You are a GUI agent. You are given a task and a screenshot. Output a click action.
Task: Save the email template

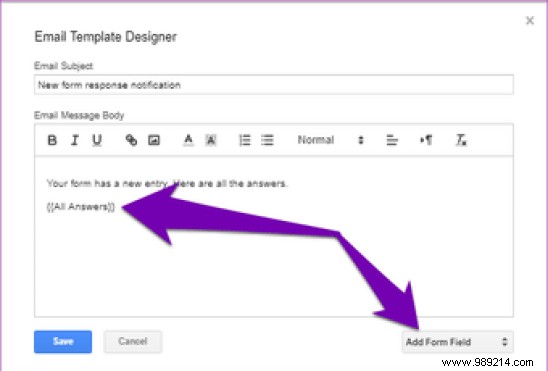(x=63, y=342)
